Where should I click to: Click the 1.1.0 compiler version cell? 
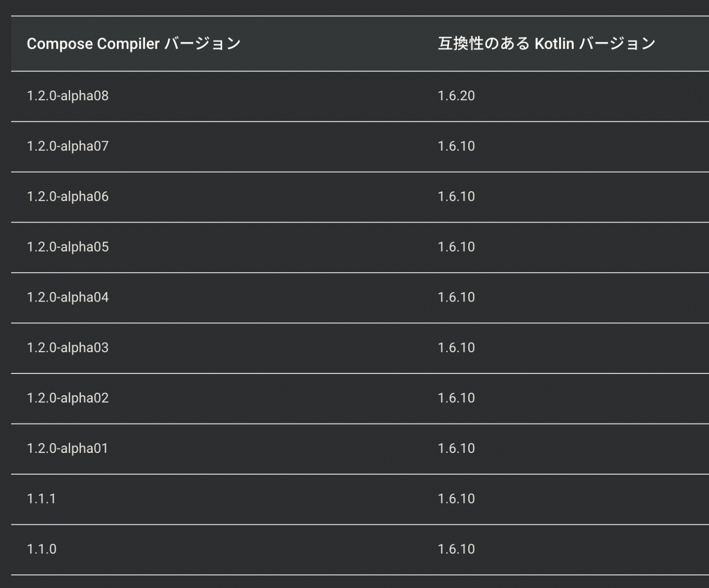[42, 549]
